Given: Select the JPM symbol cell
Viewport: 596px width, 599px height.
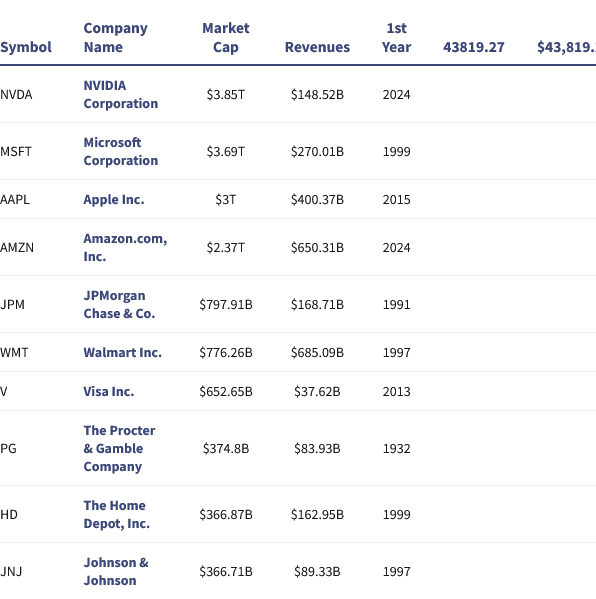Looking at the screenshot, I should (x=12, y=304).
